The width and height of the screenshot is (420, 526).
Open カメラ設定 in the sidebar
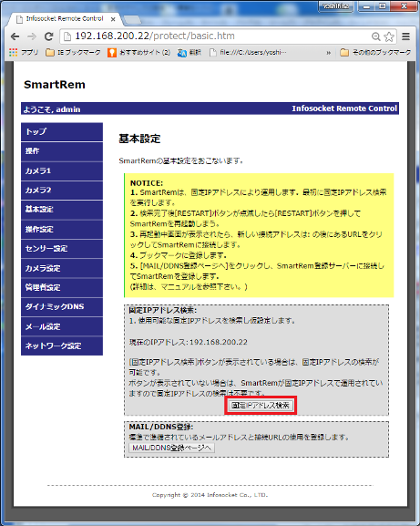coord(62,268)
